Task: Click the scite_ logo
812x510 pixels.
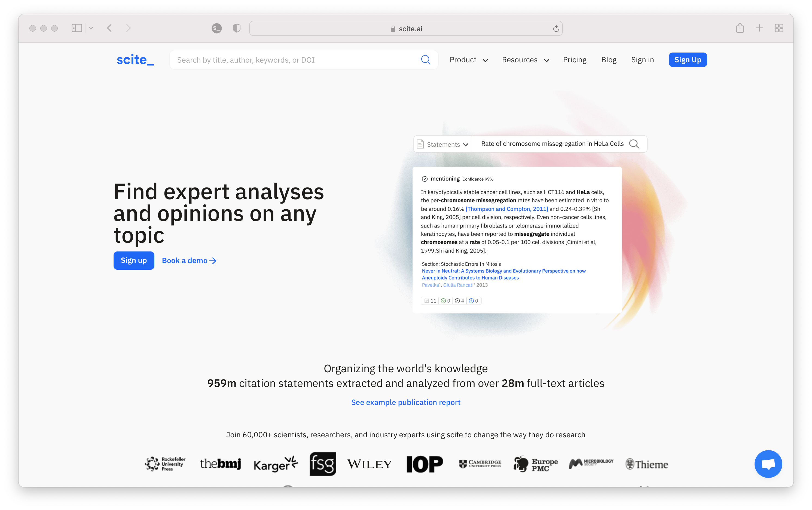Action: (x=135, y=60)
